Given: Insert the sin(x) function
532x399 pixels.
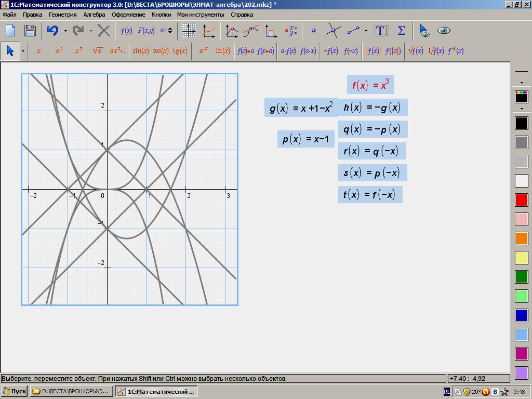Looking at the screenshot, I should [140, 51].
